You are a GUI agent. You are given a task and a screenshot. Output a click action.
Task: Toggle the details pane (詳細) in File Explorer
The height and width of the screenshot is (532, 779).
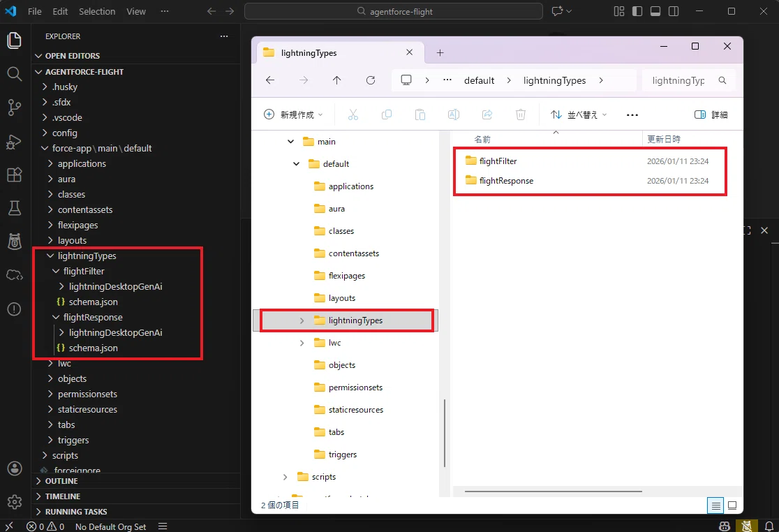coord(711,114)
